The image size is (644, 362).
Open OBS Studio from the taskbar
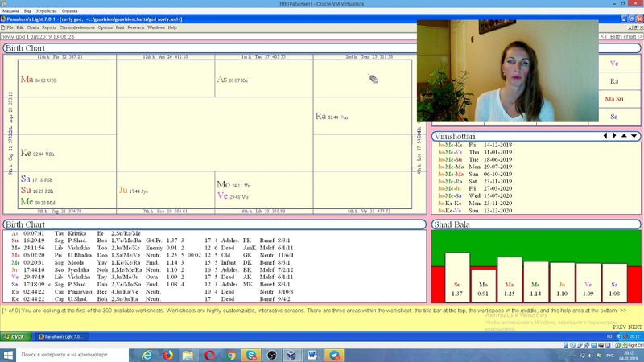point(271,355)
